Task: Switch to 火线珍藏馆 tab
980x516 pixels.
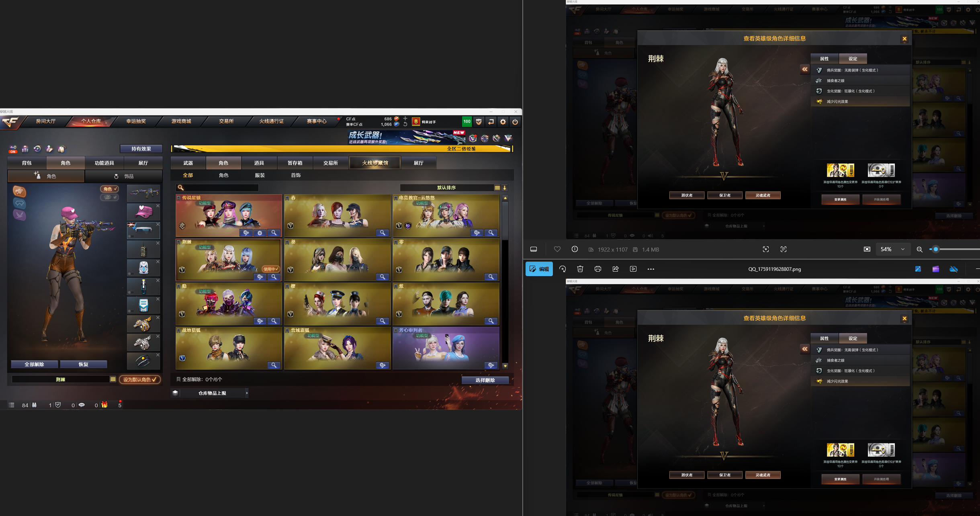Action: [x=375, y=163]
